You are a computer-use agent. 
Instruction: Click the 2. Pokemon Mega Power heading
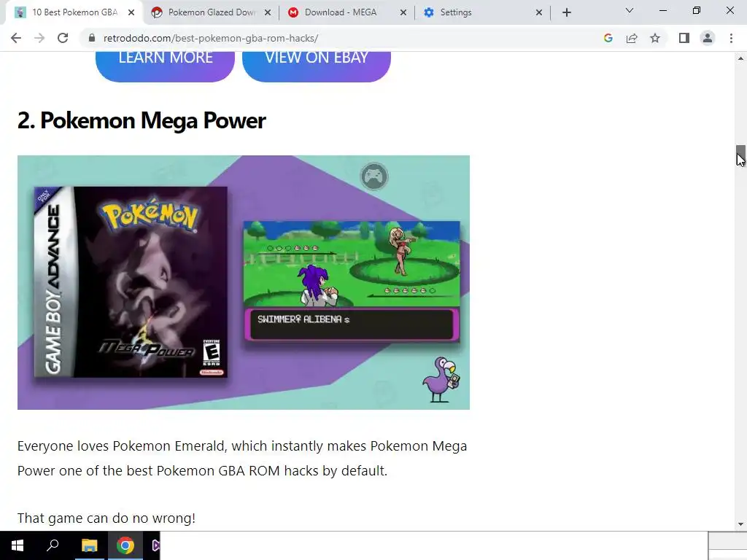[142, 120]
